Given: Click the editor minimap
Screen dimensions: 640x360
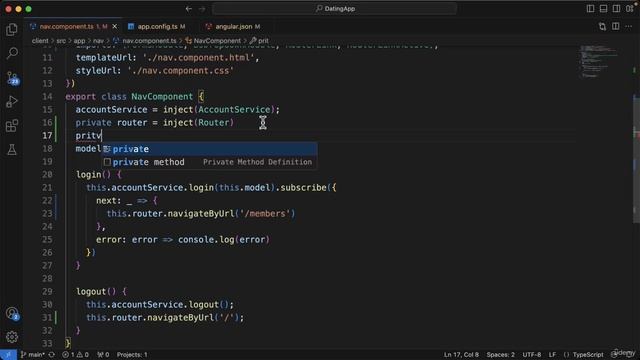Looking at the screenshot, I should point(599,61).
